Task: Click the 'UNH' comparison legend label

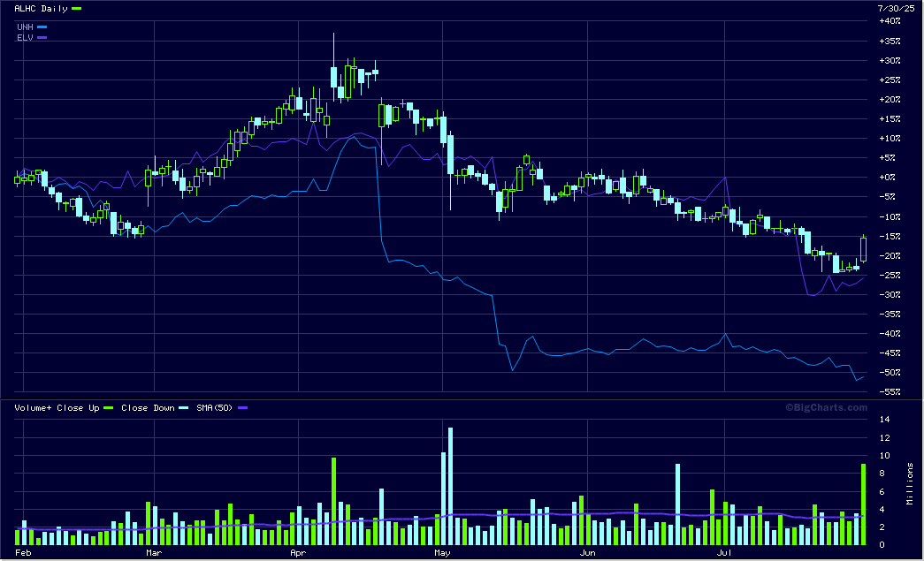Action: [25, 27]
